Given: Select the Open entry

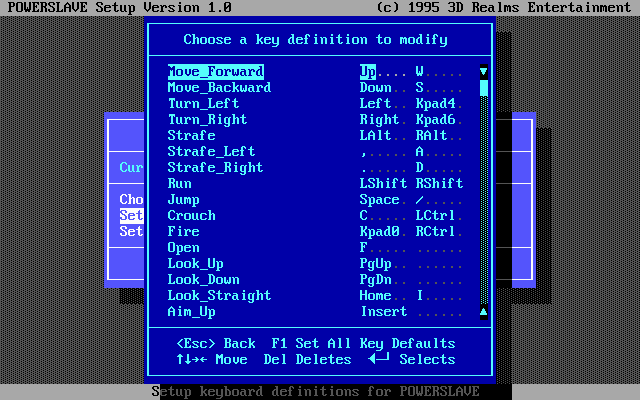Looking at the screenshot, I should [184, 248].
